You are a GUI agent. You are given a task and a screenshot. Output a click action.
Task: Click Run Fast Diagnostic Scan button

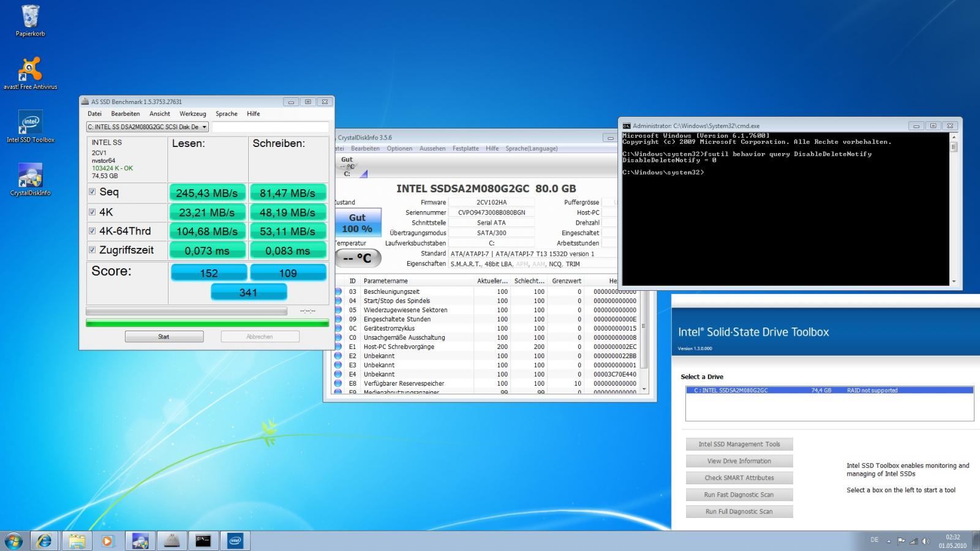coord(739,495)
